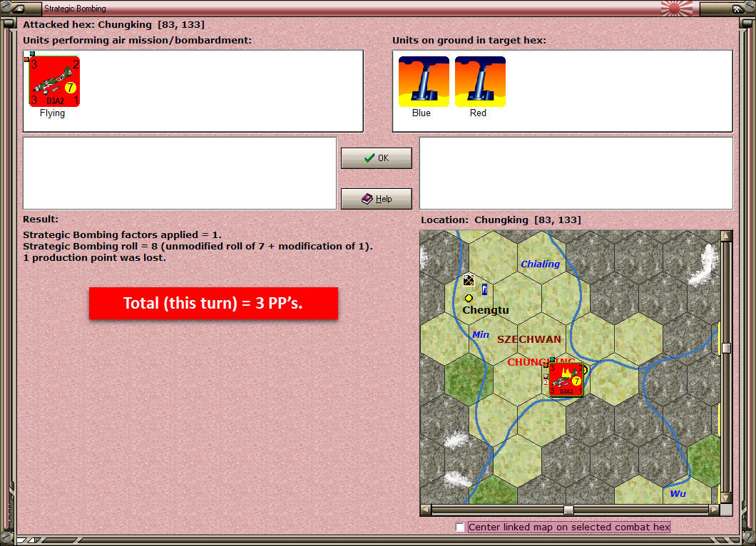Click the Japanese rising sun flag icon
The image size is (756, 546).
pyautogui.click(x=676, y=8)
